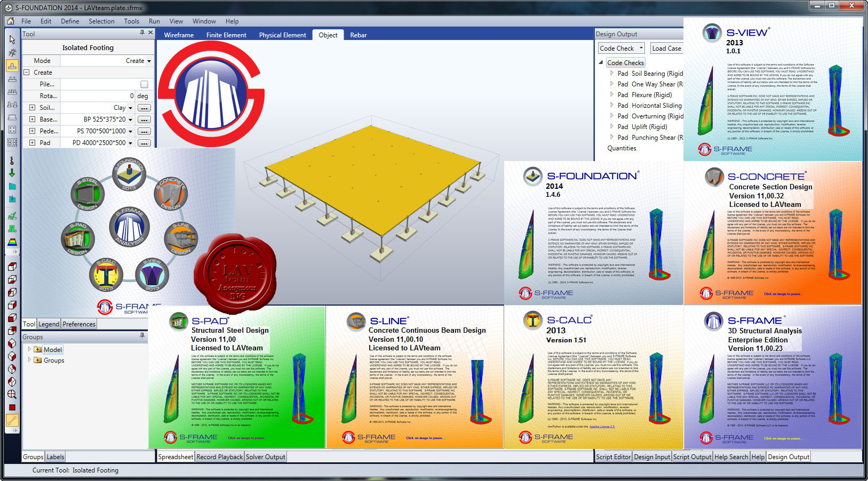Collapse the Code Checks tree node arrow

[x=601, y=62]
